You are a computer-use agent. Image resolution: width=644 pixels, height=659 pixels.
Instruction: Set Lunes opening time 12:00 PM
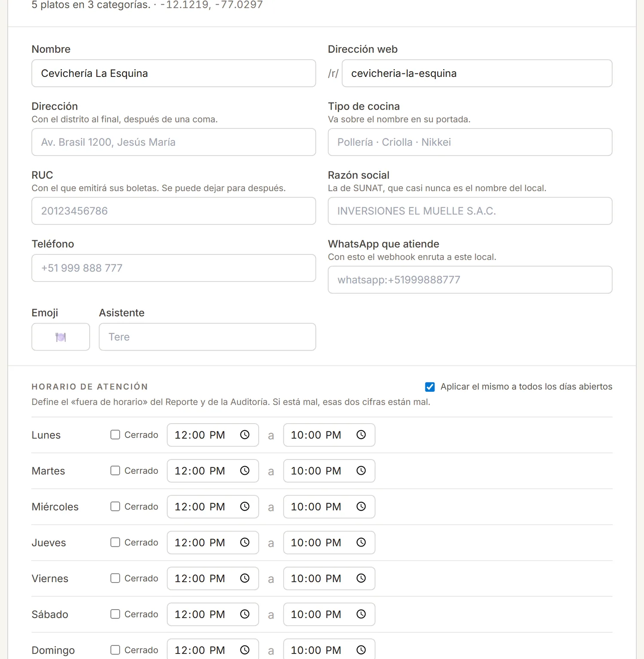[213, 435]
